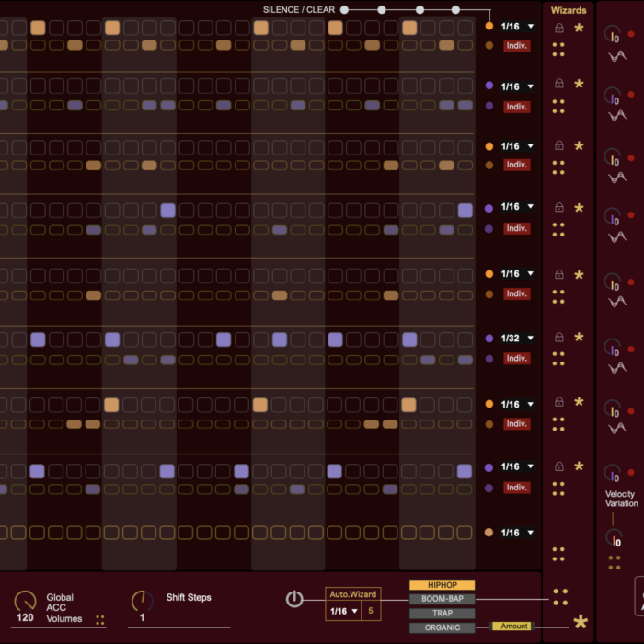
Task: Toggle Indiv. on the 1/32 row
Action: pos(516,358)
